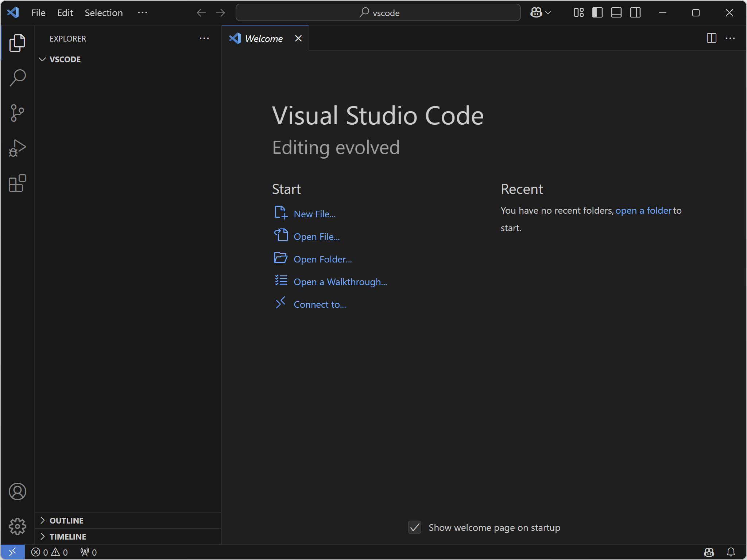
Task: Open notifications bell in status bar
Action: [x=731, y=552]
